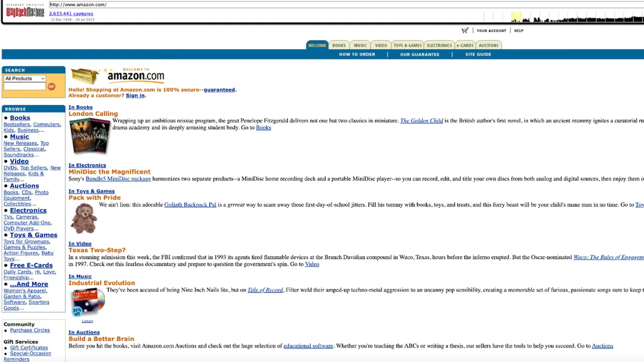Viewport: 644px width, 362px height.
Task: Click Daily Cards link in sidebar
Action: (18, 272)
